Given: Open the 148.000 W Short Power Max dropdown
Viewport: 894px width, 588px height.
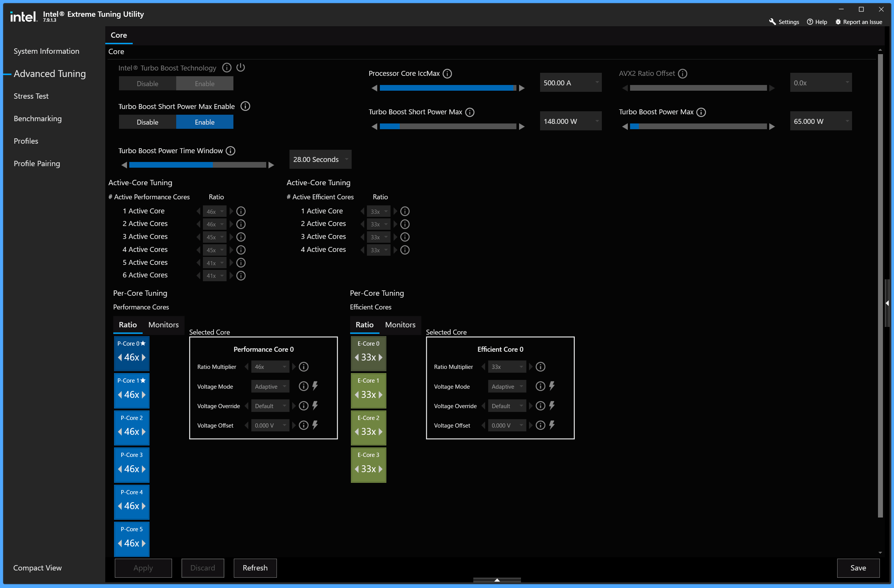Looking at the screenshot, I should 571,121.
